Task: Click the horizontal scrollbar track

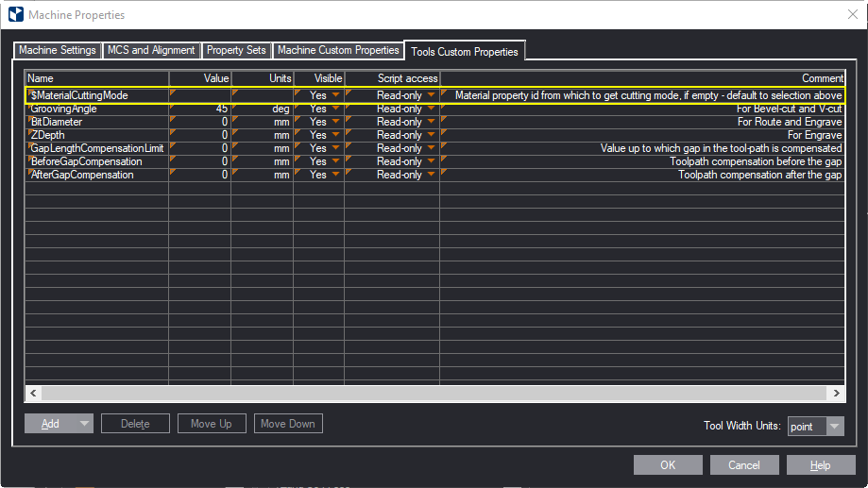Action: [x=434, y=393]
